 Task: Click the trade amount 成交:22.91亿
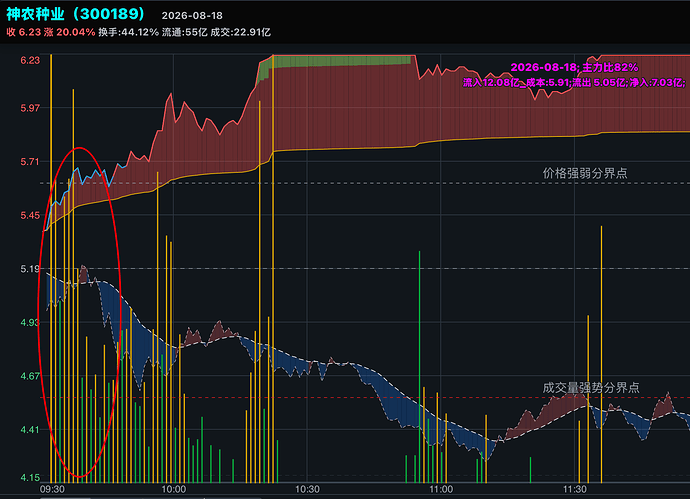click(240, 32)
